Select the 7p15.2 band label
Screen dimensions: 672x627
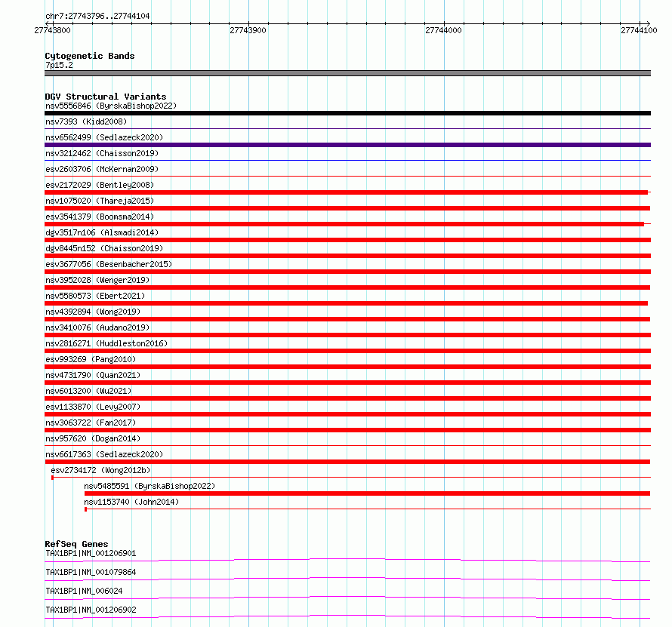tap(59, 65)
